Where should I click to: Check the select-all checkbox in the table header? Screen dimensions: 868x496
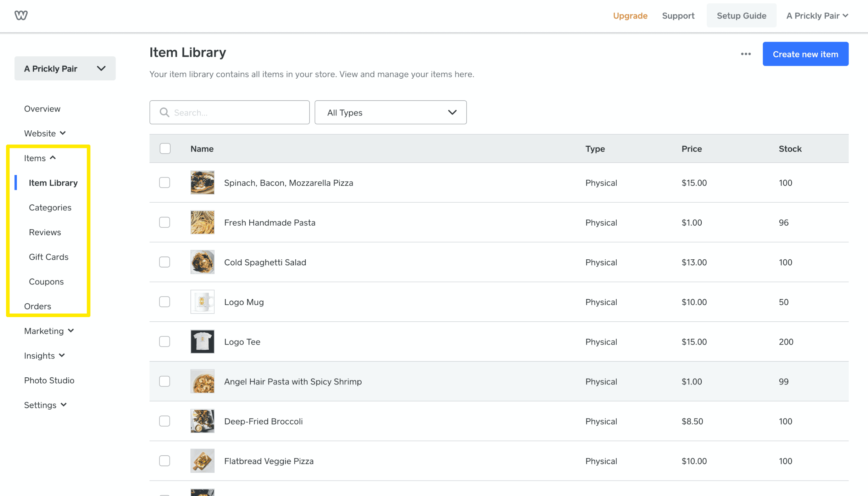[165, 148]
